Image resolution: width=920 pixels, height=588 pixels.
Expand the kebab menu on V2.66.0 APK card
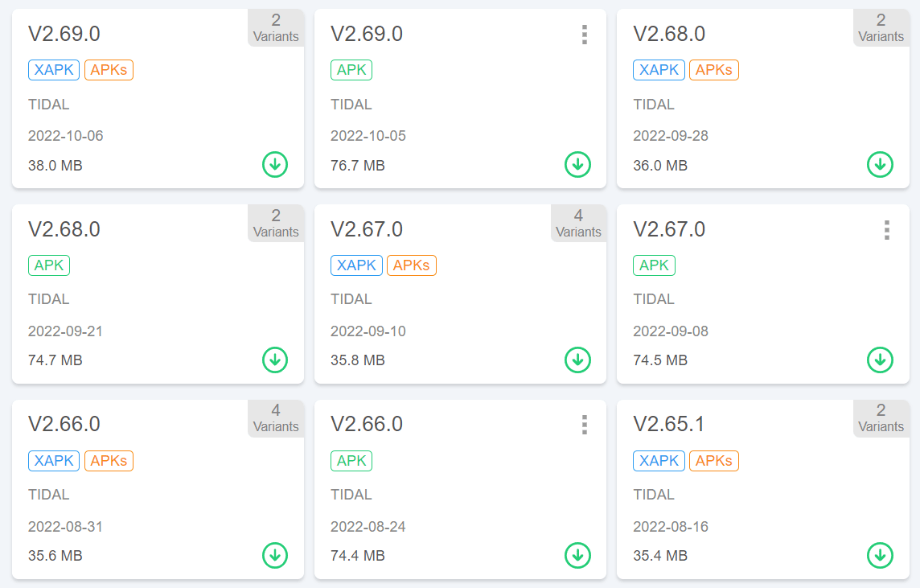pyautogui.click(x=585, y=425)
